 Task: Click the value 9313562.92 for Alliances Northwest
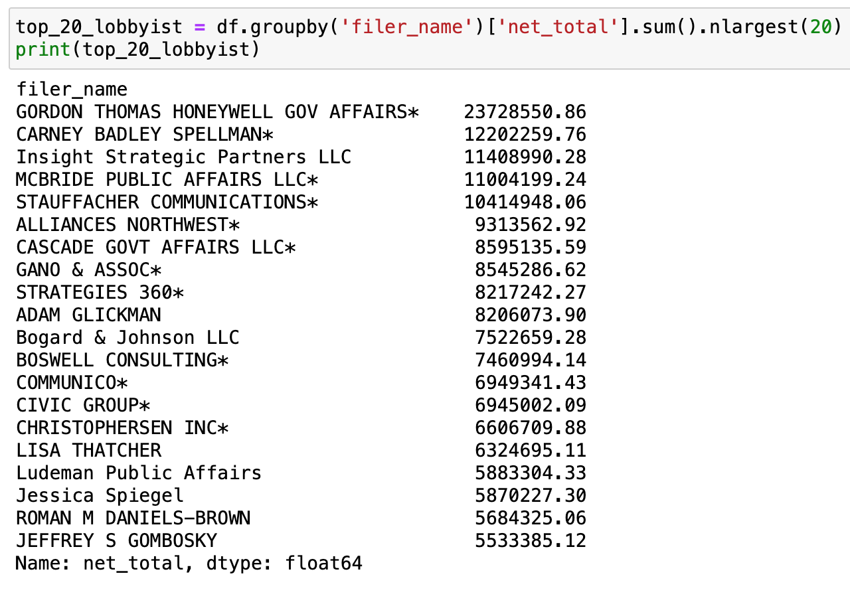[530, 225]
